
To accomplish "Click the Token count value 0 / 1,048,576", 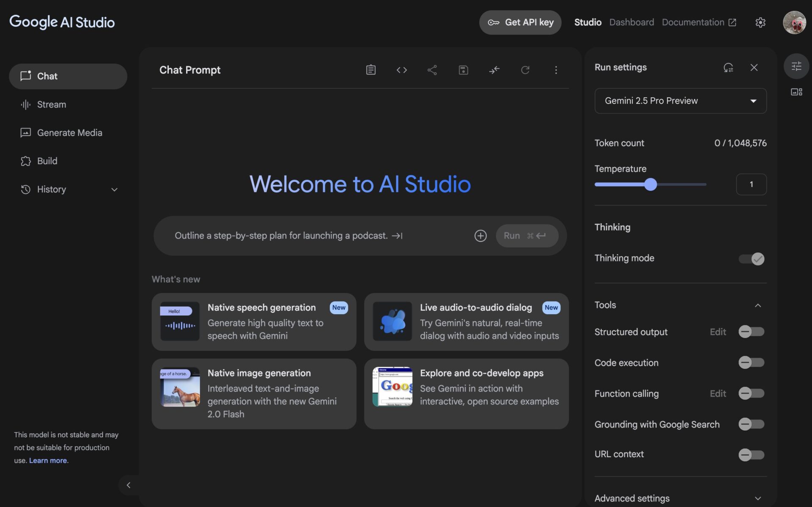I will (x=740, y=143).
